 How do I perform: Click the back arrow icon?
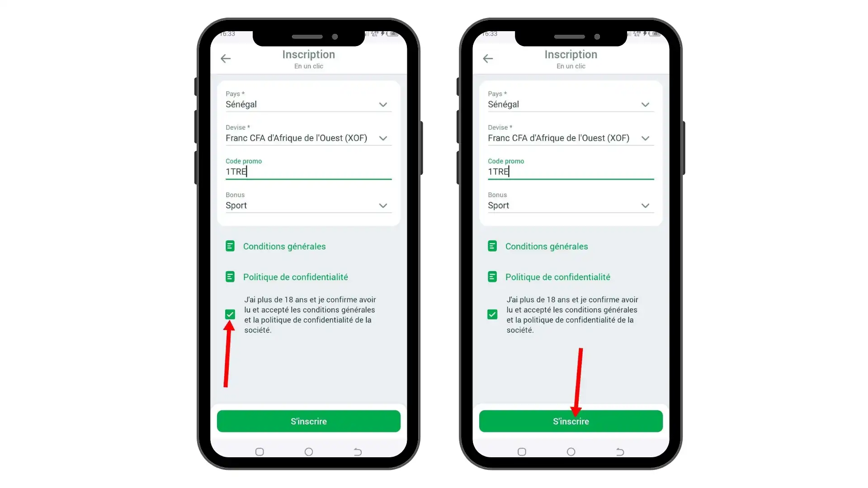coord(225,58)
